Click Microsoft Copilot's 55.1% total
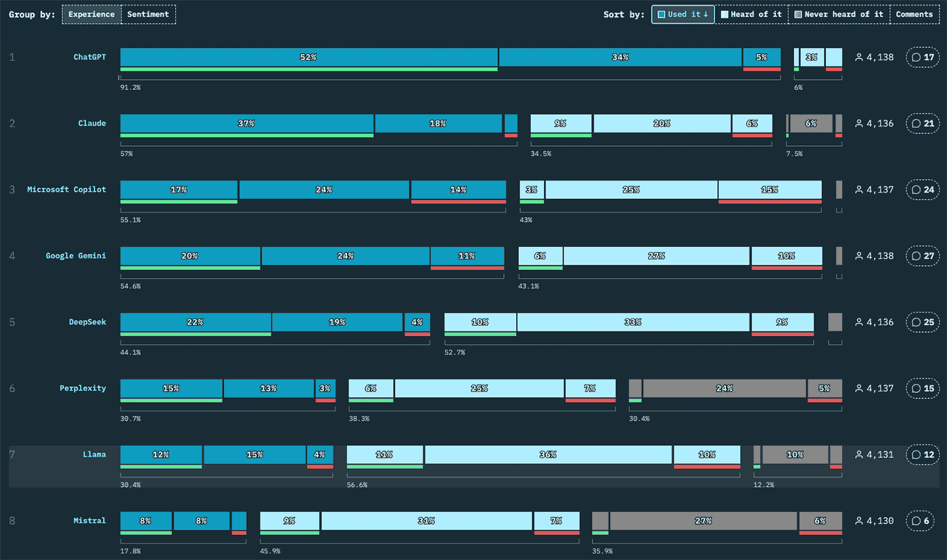The image size is (947, 560). pyautogui.click(x=131, y=220)
